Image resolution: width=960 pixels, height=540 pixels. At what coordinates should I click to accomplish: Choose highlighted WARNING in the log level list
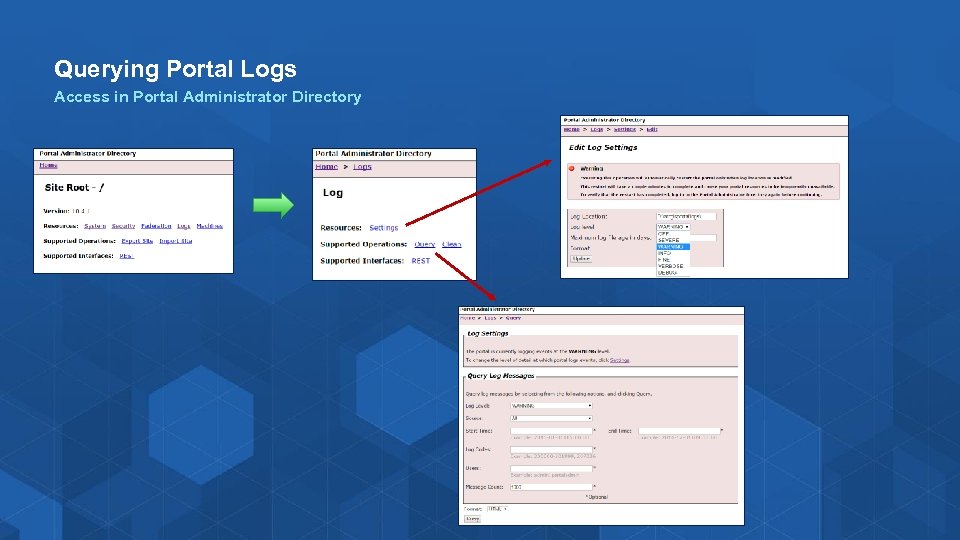(x=673, y=247)
